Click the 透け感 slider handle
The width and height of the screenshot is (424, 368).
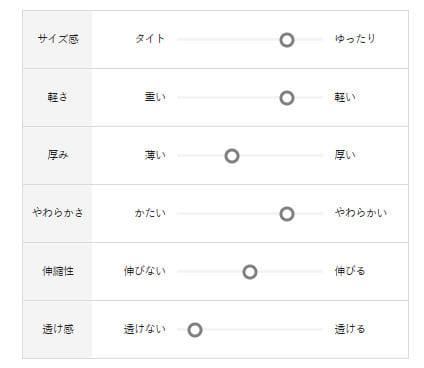195,330
